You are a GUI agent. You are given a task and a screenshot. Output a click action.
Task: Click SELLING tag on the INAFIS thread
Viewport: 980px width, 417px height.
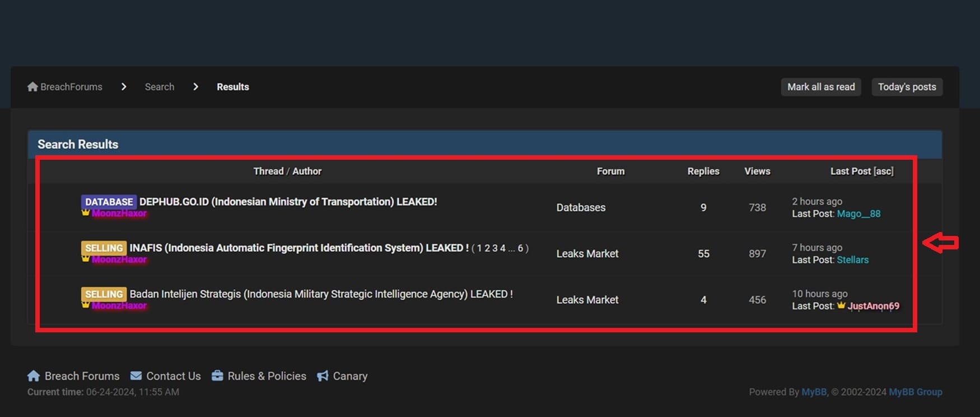pos(104,248)
